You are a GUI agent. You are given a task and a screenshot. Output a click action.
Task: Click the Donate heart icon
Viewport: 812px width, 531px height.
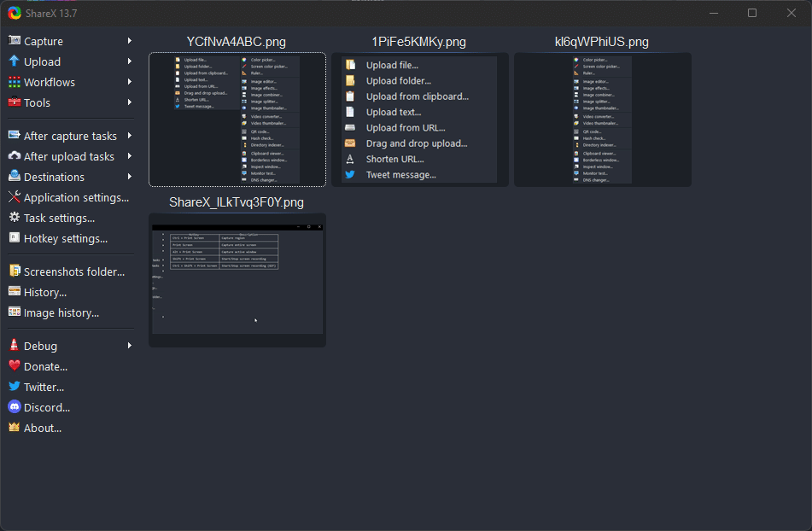(x=15, y=366)
